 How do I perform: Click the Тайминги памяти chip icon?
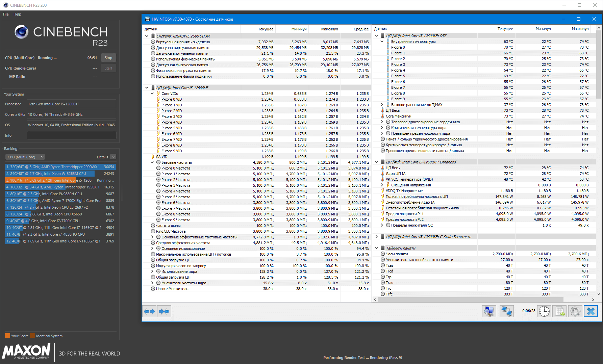pyautogui.click(x=383, y=248)
